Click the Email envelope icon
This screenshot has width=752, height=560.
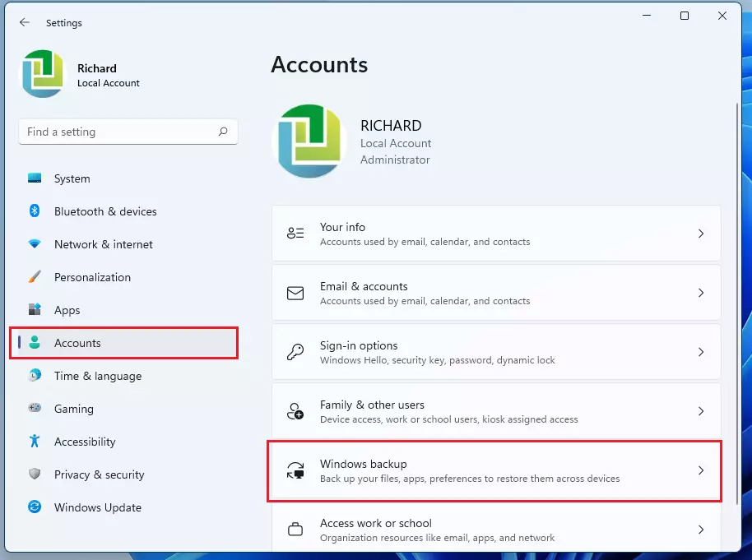(295, 293)
